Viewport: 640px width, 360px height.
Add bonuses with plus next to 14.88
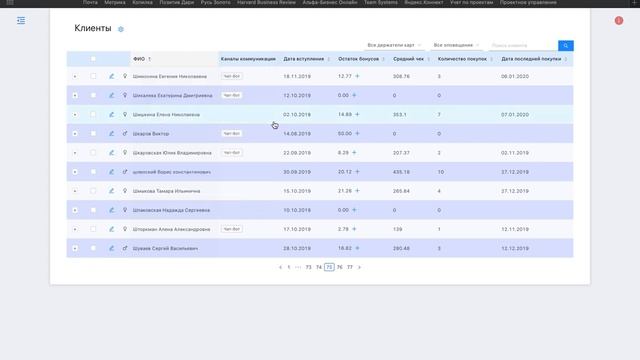pyautogui.click(x=357, y=114)
